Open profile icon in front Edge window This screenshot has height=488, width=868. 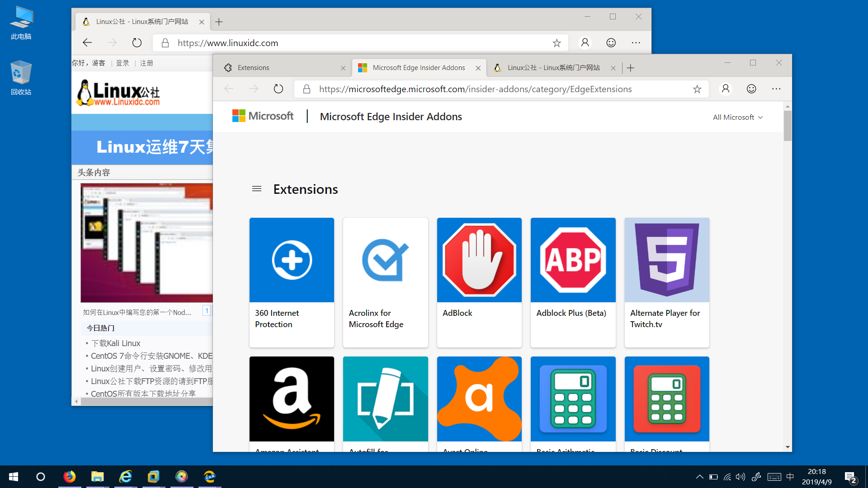(x=726, y=89)
